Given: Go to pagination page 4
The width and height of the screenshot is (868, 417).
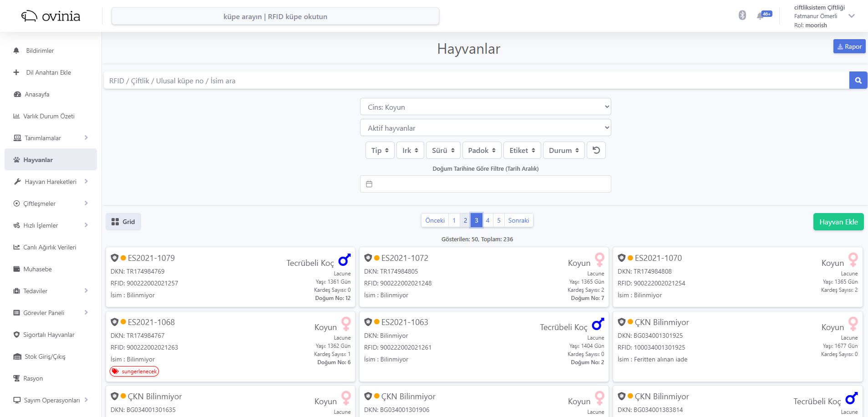Looking at the screenshot, I should pyautogui.click(x=487, y=220).
